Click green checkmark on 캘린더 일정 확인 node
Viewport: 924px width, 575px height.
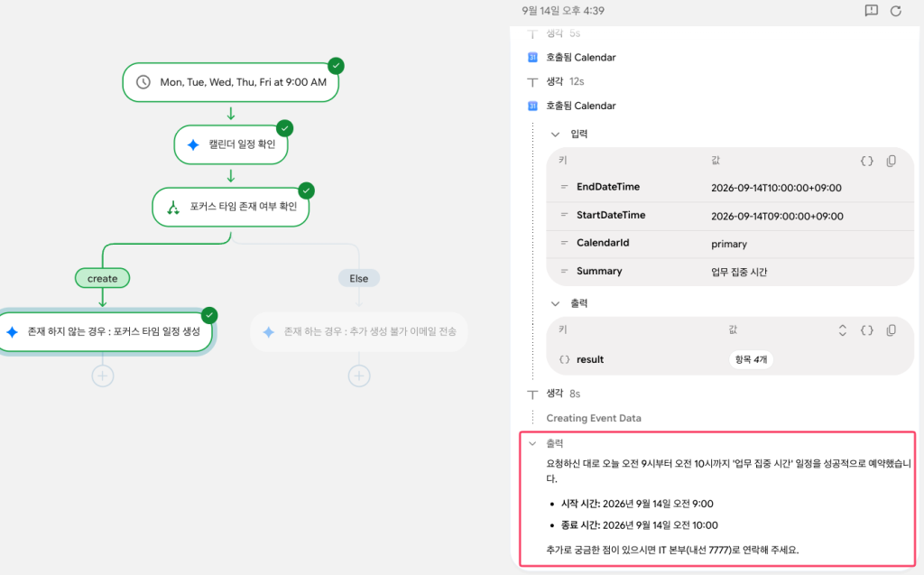284,128
